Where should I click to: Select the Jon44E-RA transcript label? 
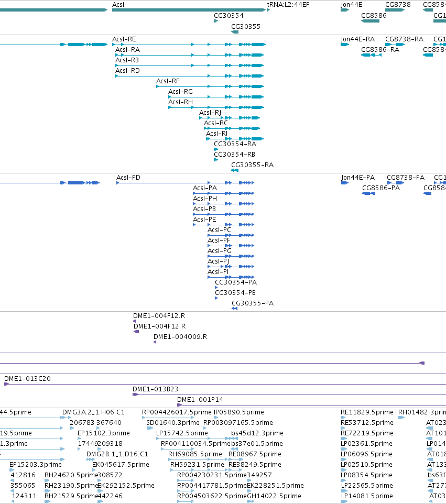click(x=358, y=39)
